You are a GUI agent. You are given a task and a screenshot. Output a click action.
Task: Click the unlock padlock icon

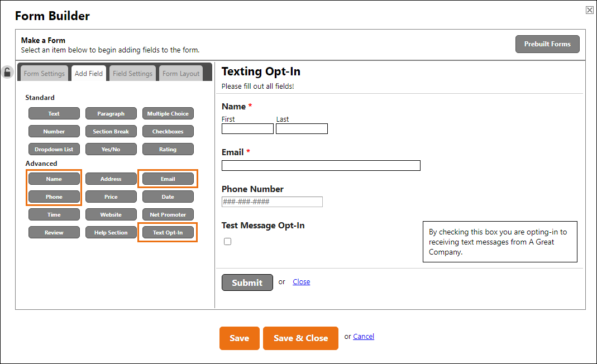click(x=7, y=72)
